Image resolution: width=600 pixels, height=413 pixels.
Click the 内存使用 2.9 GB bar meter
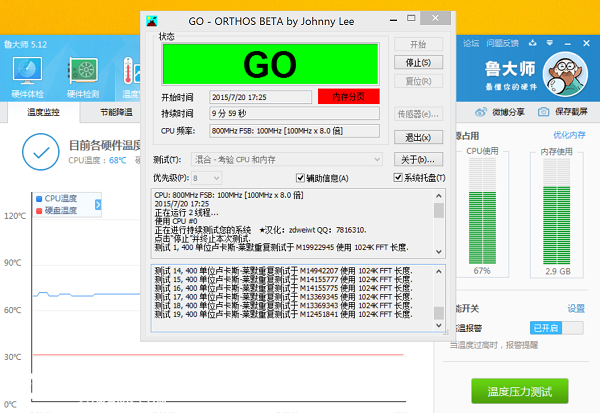(x=556, y=212)
